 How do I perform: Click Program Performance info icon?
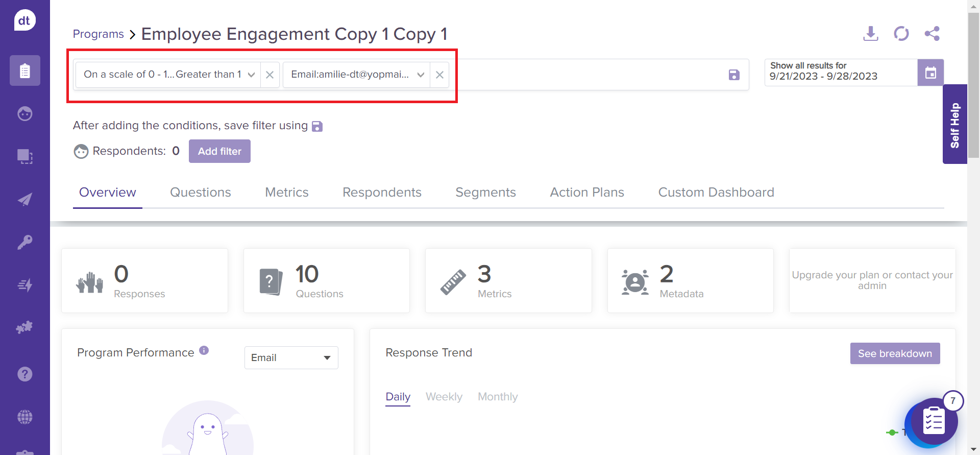pos(204,350)
